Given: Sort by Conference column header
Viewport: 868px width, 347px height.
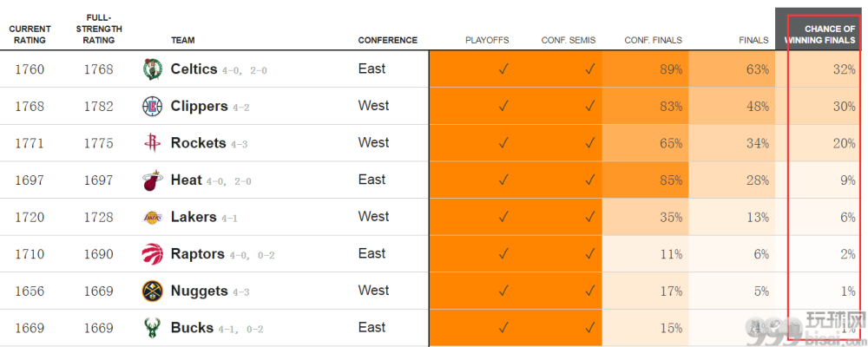Looking at the screenshot, I should (x=387, y=40).
